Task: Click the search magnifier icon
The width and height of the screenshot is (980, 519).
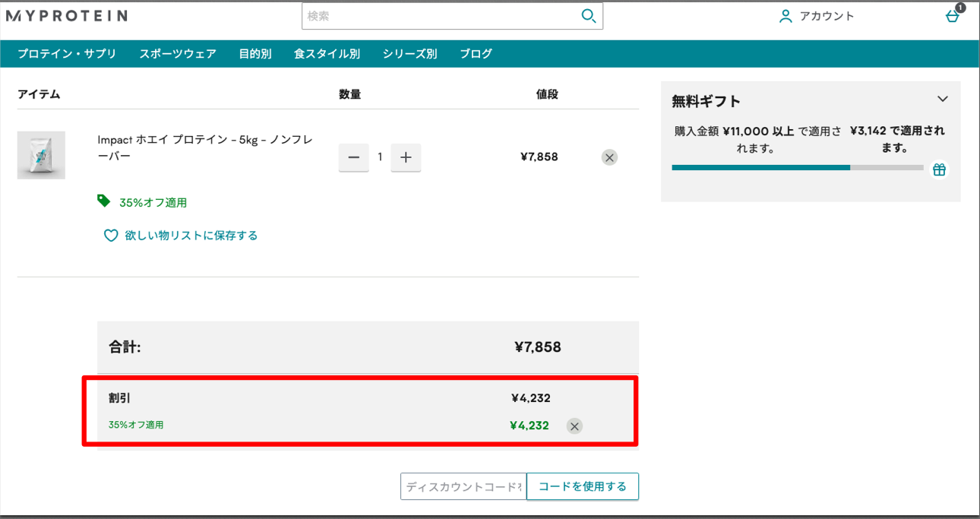Action: click(588, 16)
